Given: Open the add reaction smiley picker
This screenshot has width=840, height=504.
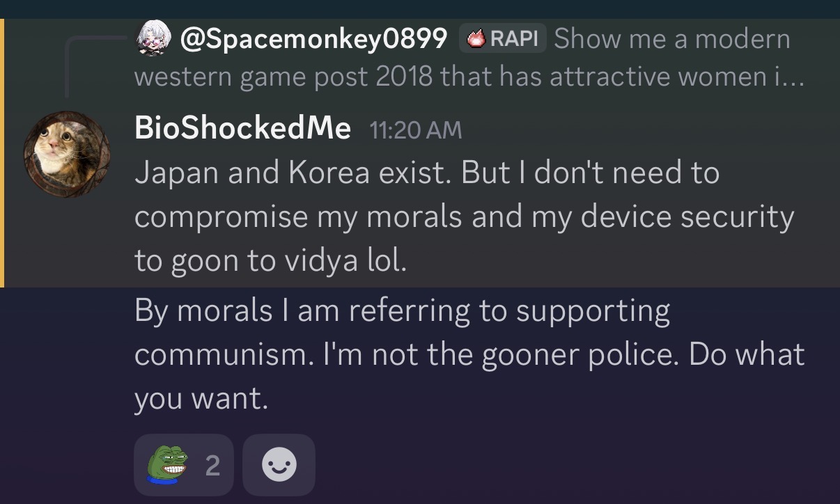Looking at the screenshot, I should [279, 465].
